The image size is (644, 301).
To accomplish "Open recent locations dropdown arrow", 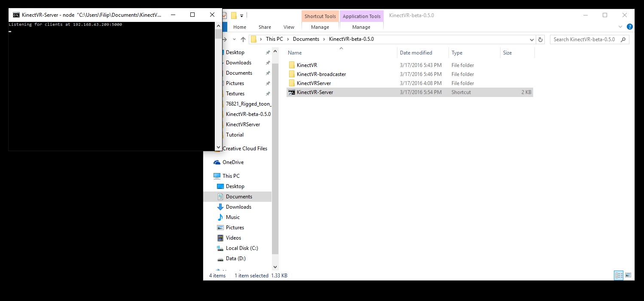I will pos(235,40).
